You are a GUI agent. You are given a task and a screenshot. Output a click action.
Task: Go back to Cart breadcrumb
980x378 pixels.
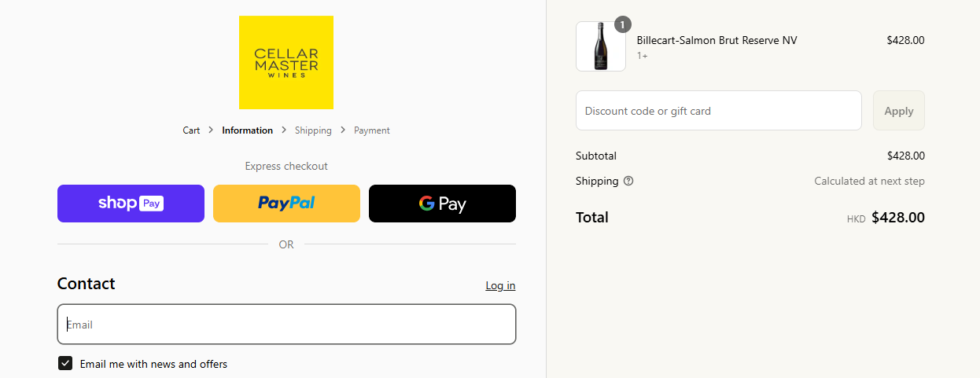pos(191,130)
